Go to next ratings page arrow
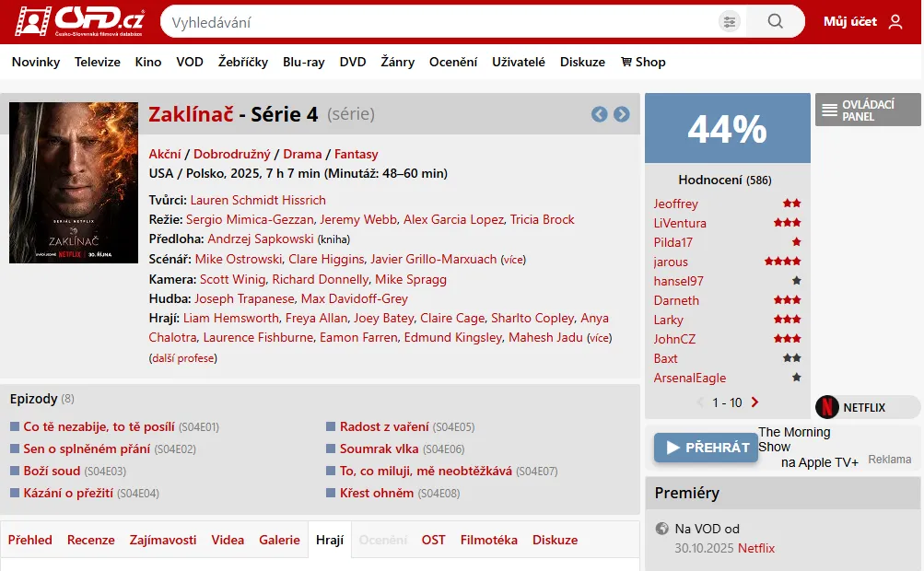 (754, 402)
